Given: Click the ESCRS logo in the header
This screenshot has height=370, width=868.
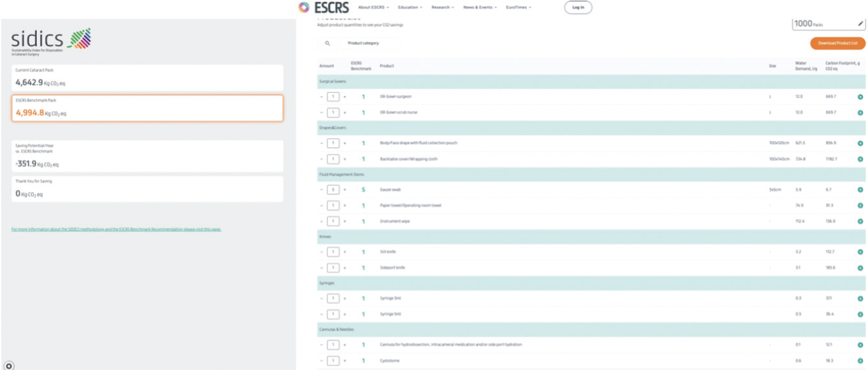Looking at the screenshot, I should point(323,8).
